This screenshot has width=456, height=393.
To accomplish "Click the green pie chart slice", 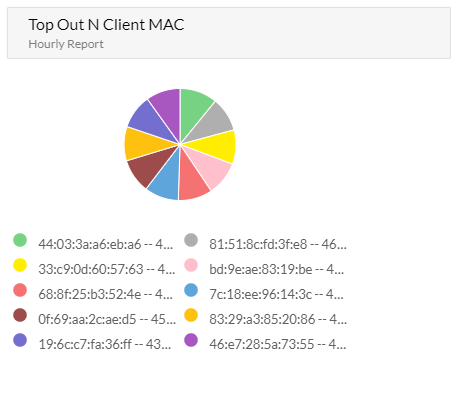I will [193, 110].
